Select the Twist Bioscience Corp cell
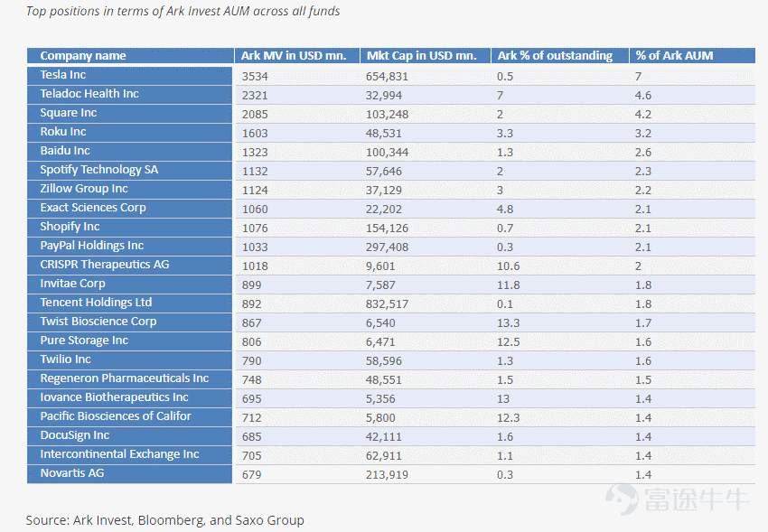 pos(129,322)
